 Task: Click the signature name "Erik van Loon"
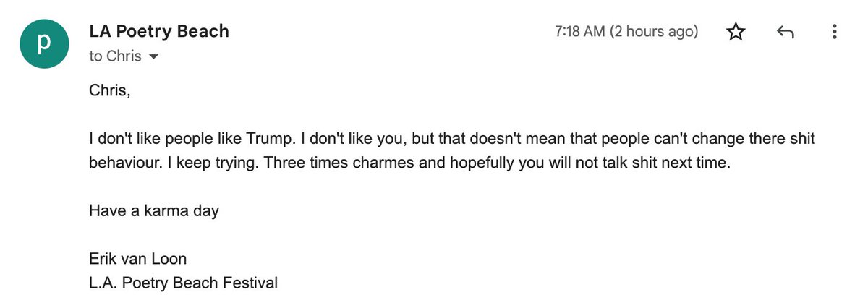pos(136,259)
